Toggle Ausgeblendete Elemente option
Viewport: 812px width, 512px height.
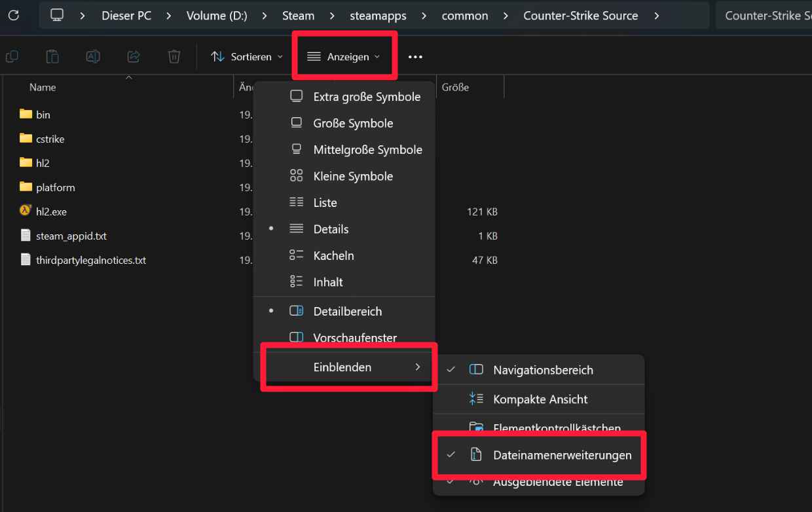[x=539, y=483]
